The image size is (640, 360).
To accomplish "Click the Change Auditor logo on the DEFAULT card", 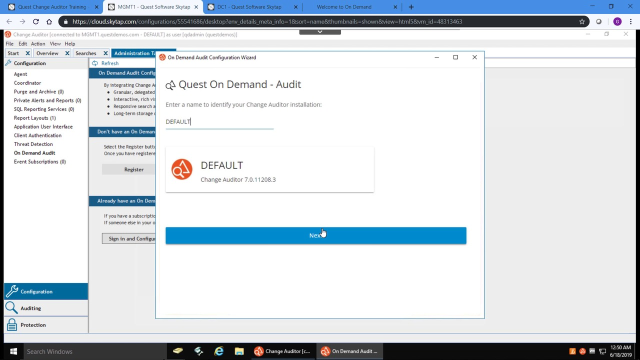I will [x=182, y=169].
